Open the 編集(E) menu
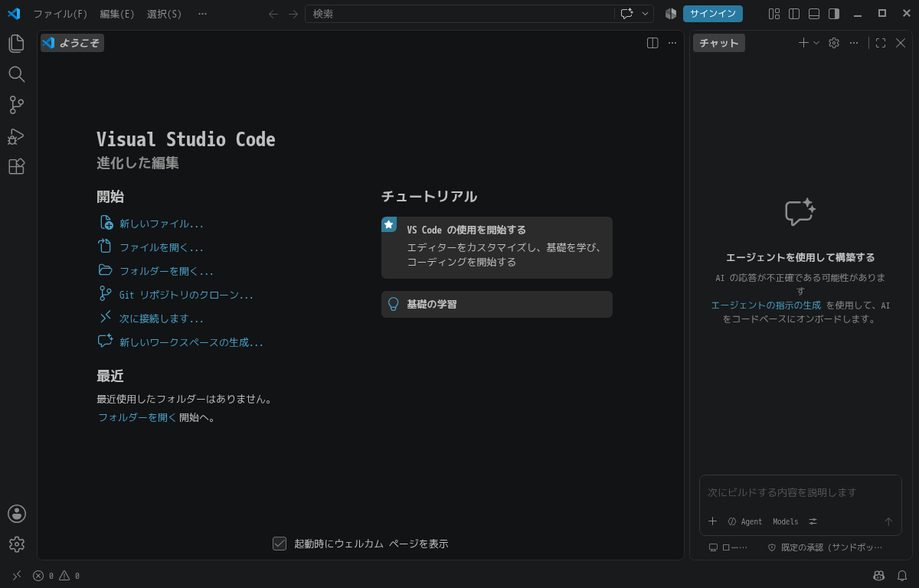919x588 pixels. 117,14
